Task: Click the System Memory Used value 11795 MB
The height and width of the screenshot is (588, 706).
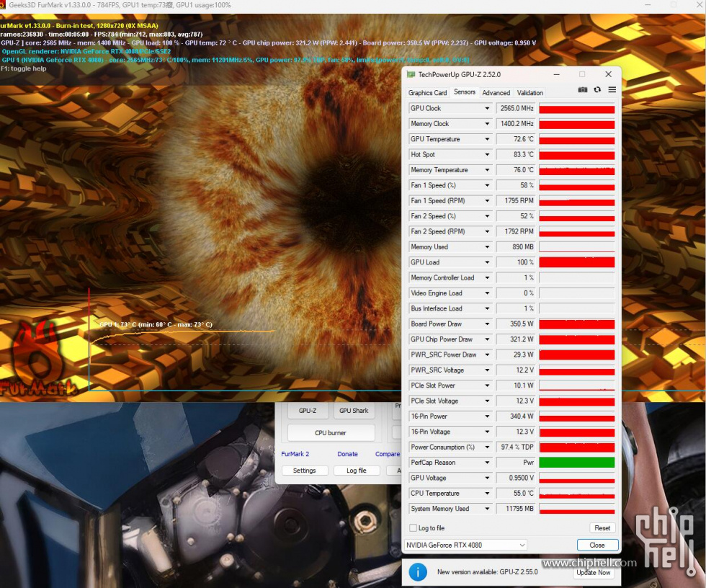Action: [516, 509]
